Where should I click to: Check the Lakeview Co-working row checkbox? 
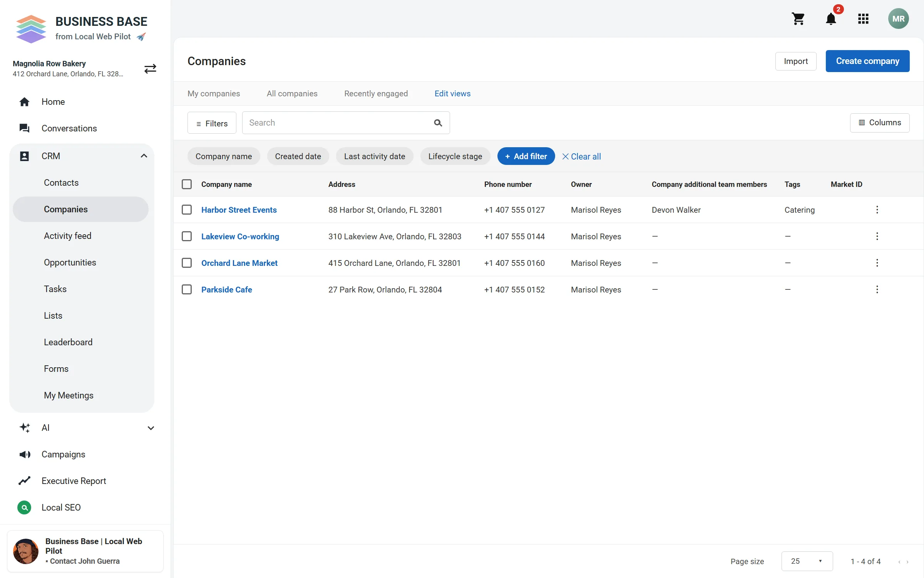[187, 236]
